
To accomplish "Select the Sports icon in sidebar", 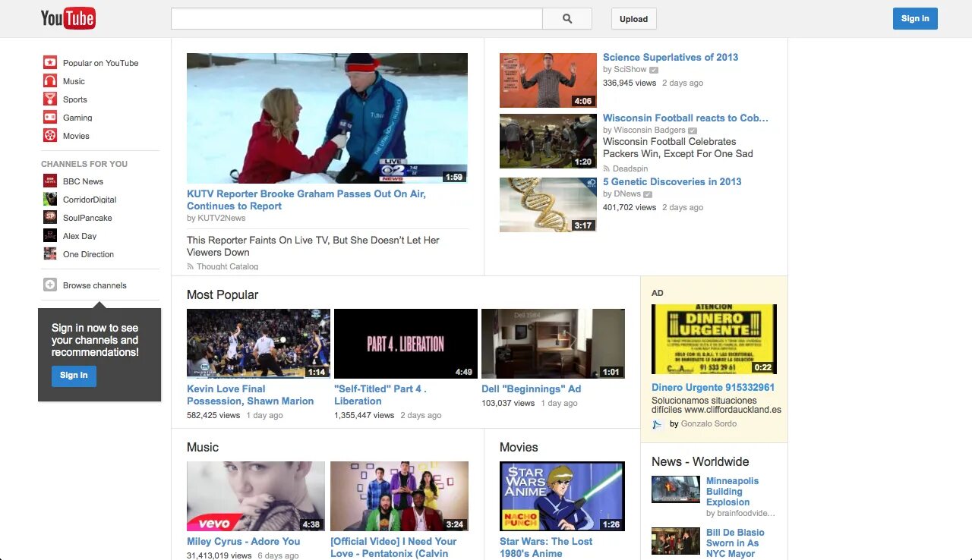I will click(x=50, y=99).
